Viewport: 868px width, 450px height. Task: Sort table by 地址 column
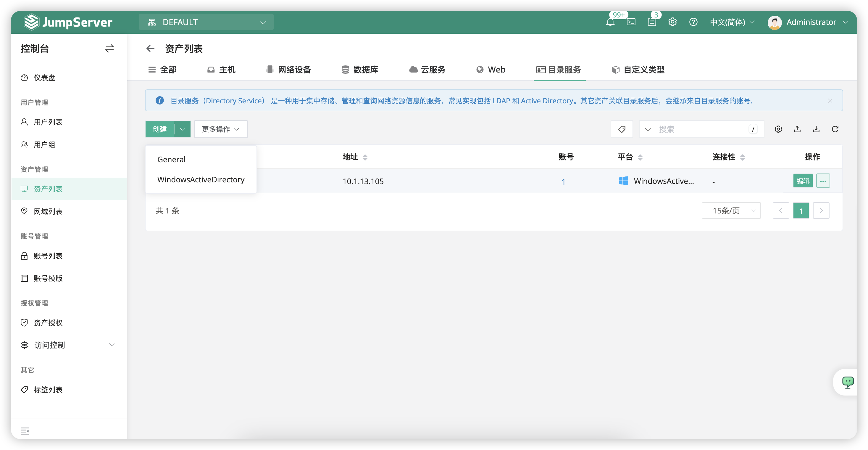pos(364,157)
